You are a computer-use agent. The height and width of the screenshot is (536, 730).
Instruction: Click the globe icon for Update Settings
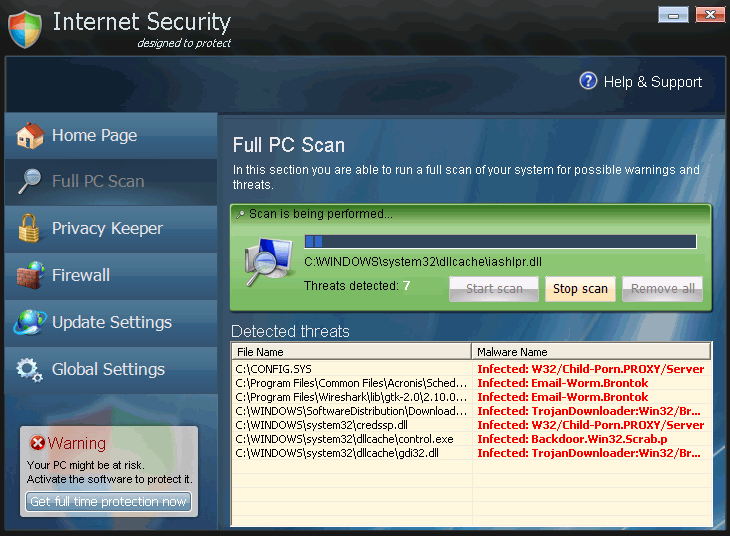(x=30, y=322)
